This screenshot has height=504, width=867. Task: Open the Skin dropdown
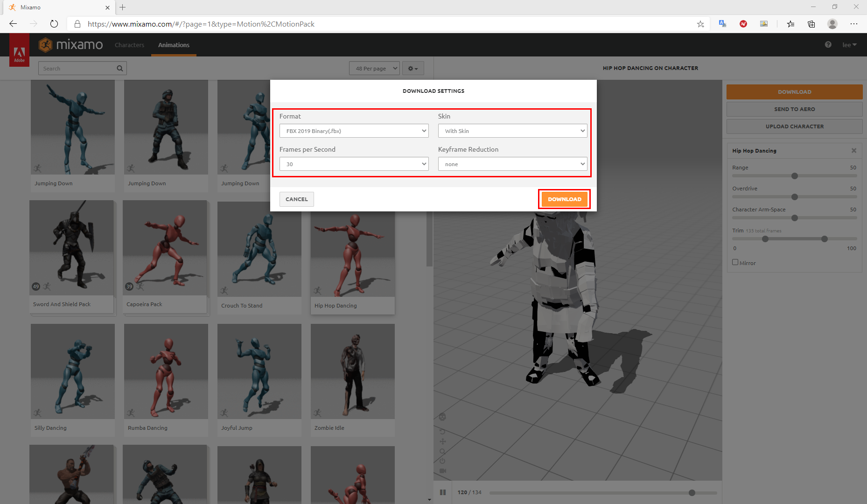(513, 131)
